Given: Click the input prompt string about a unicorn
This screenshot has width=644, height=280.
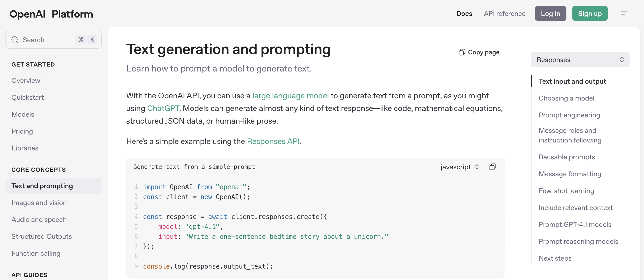Looking at the screenshot, I should pyautogui.click(x=287, y=237).
